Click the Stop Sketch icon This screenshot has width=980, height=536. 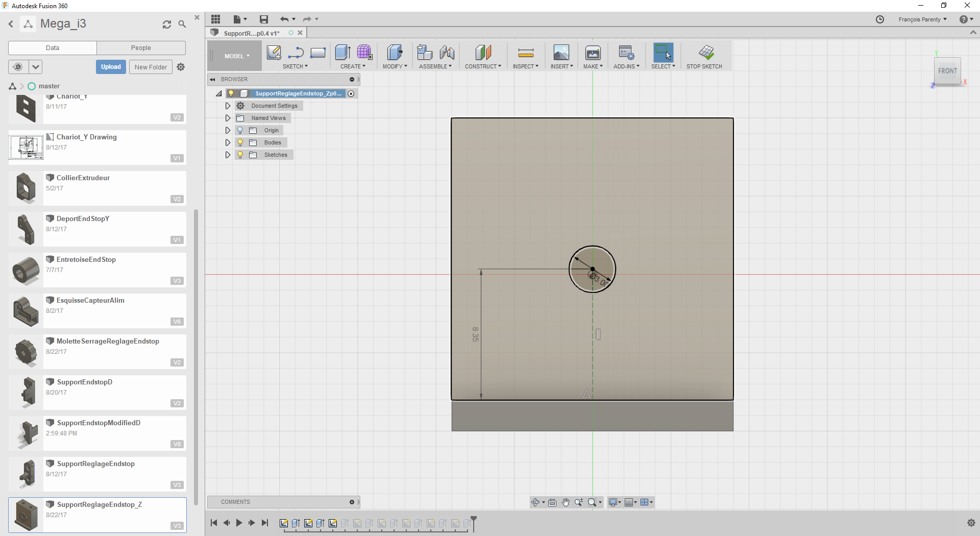click(706, 53)
